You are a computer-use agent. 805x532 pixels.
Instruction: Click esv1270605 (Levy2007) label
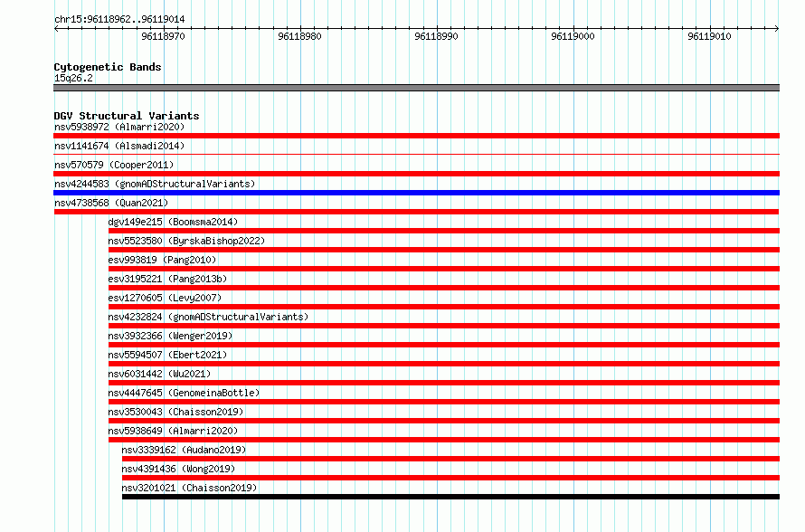165,298
